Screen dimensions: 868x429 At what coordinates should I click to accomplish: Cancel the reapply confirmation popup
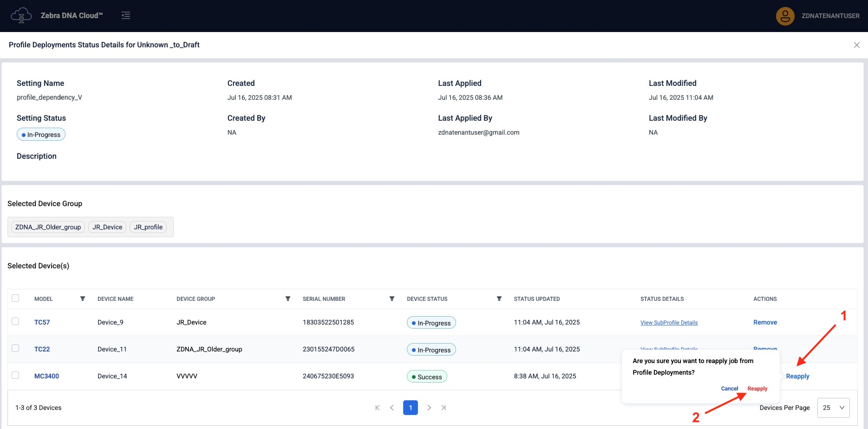click(x=729, y=389)
